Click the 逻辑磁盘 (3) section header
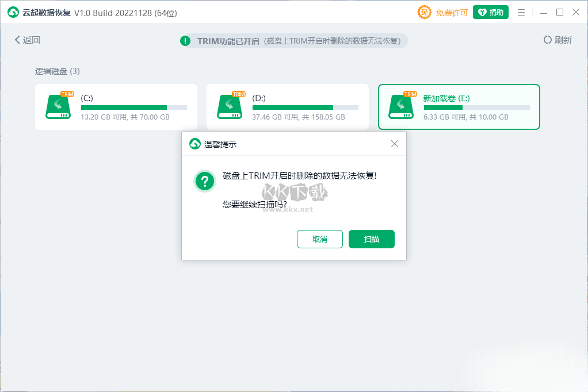Viewport: 588px width, 392px height. click(58, 71)
